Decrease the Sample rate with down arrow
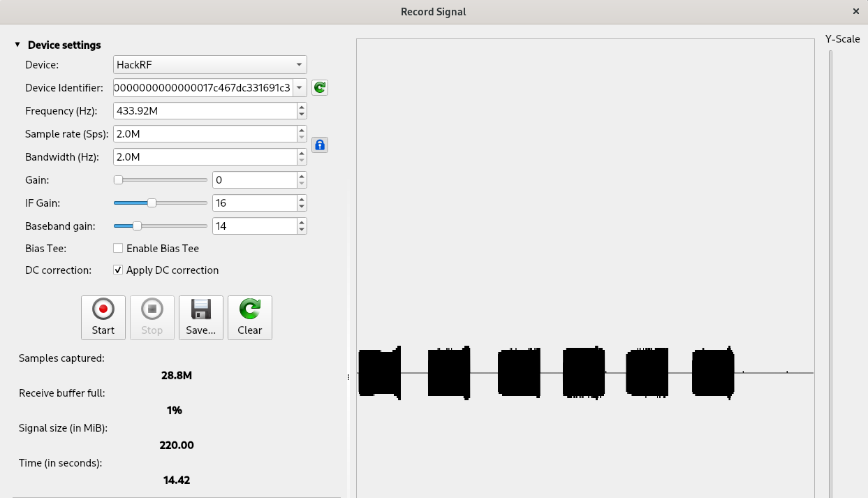868x498 pixels. [x=302, y=138]
